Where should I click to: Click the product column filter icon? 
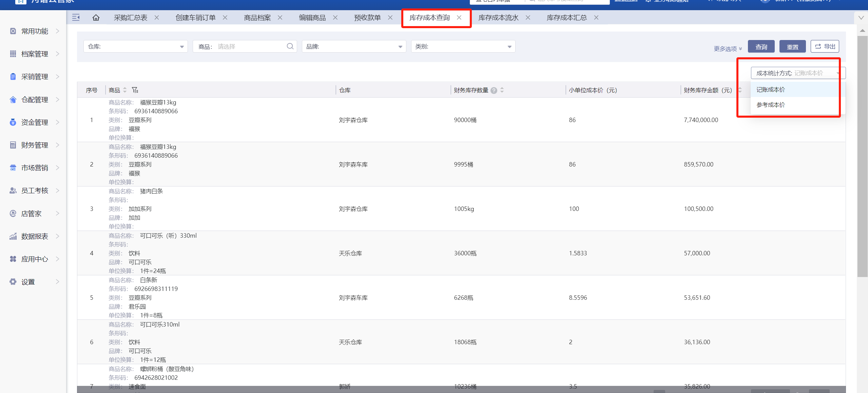point(135,90)
